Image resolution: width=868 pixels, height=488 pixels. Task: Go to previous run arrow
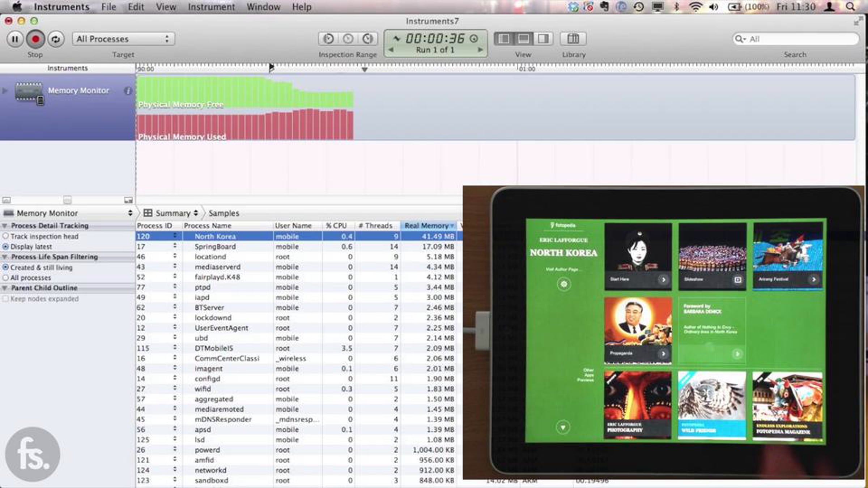point(391,50)
